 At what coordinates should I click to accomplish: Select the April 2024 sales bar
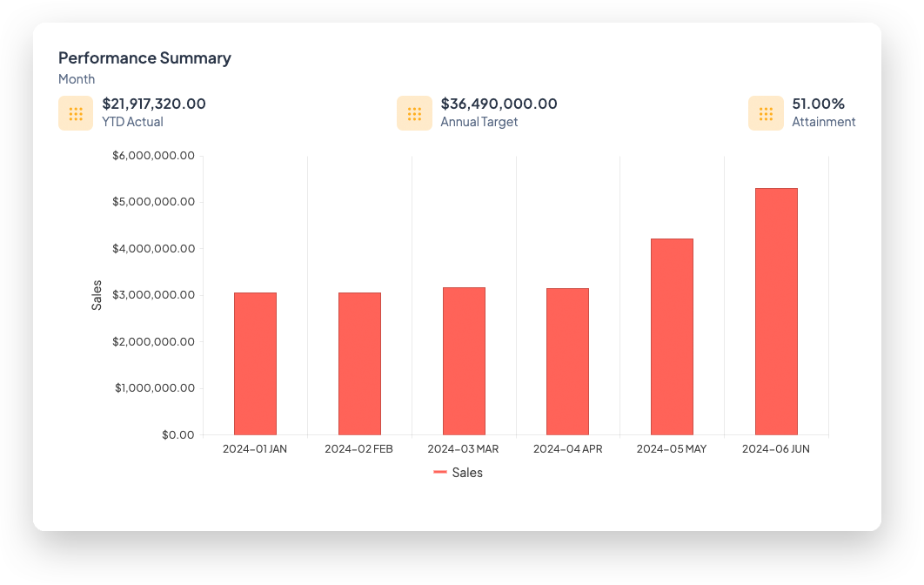click(567, 361)
